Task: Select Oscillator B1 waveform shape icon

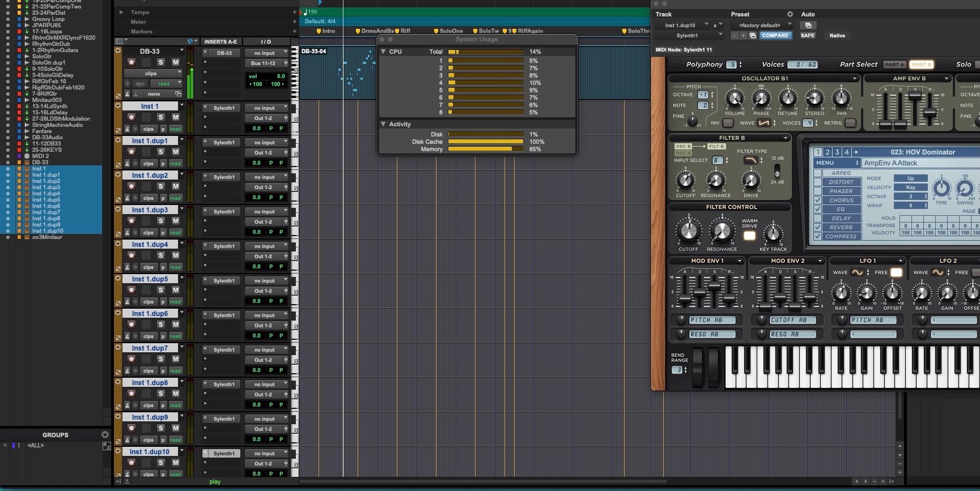Action: click(764, 123)
